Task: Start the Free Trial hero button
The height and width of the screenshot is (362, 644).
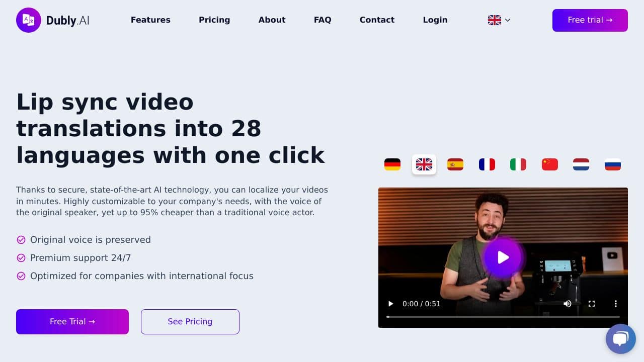Action: (x=72, y=322)
